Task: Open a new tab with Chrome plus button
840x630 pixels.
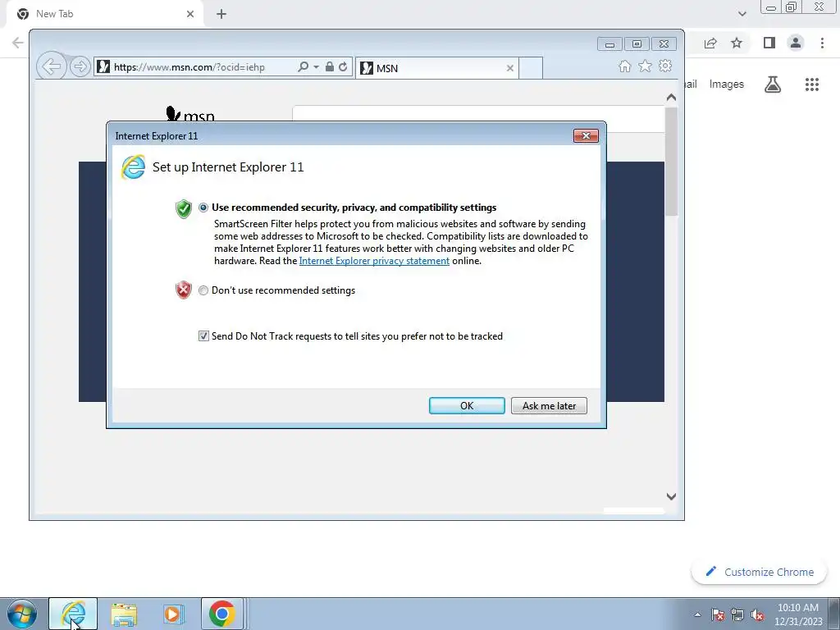Action: pos(221,14)
